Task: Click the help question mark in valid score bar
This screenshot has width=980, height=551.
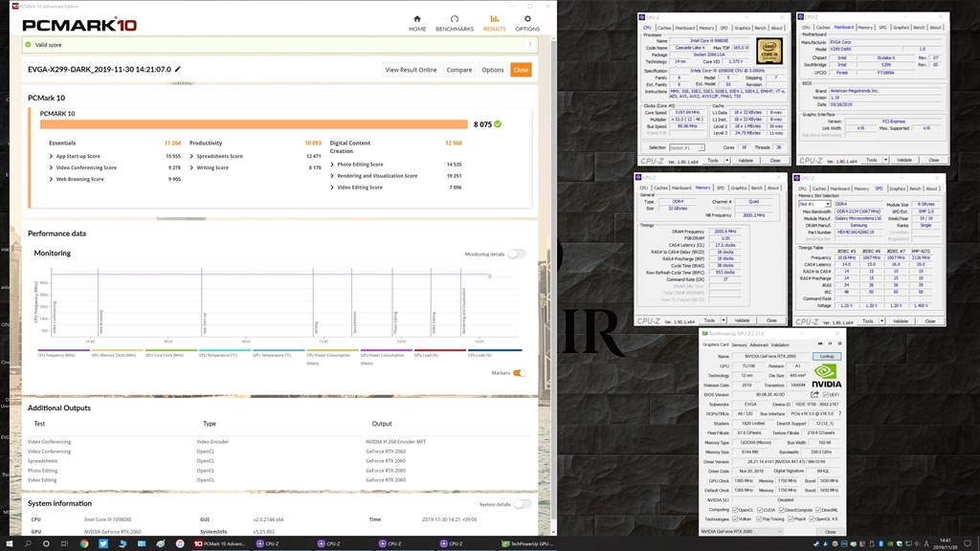Action: click(x=530, y=44)
